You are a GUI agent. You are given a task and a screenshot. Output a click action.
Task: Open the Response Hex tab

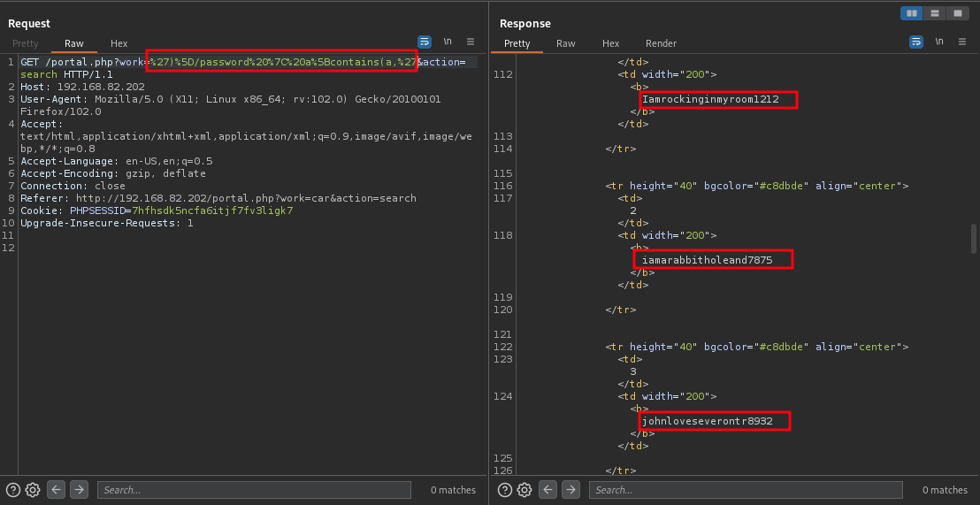(x=610, y=43)
